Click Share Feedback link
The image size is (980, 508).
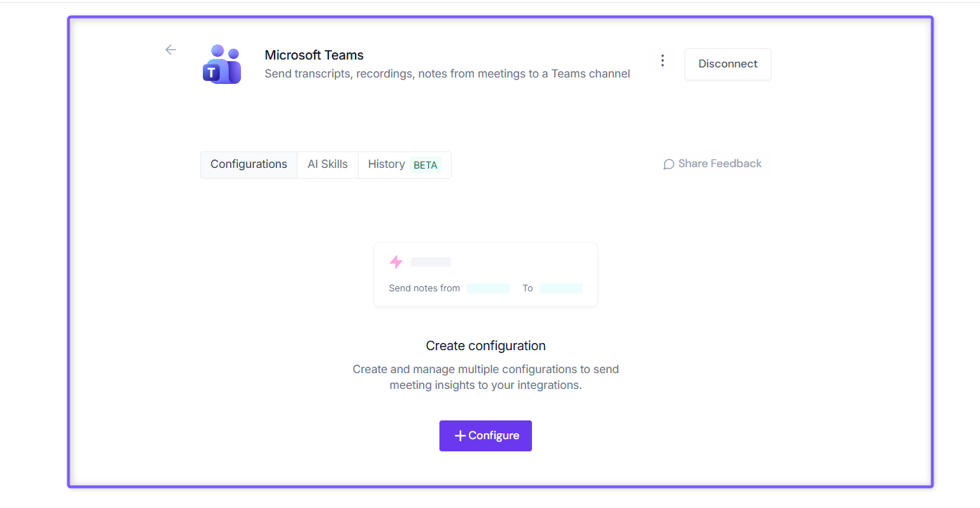(x=712, y=164)
